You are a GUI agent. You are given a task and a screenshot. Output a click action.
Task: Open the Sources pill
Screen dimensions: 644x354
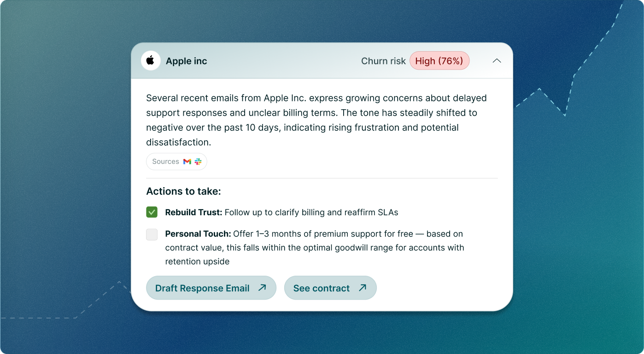click(176, 162)
